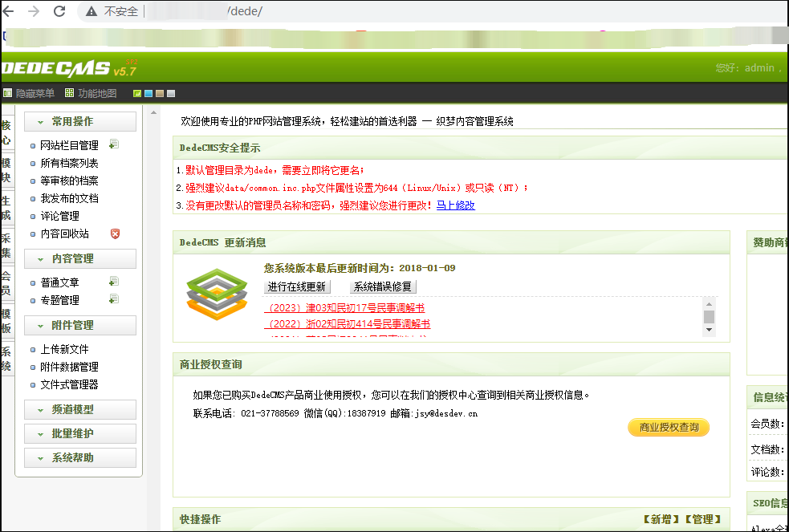
Task: Open 我发布的文档 in sidebar
Action: point(70,199)
